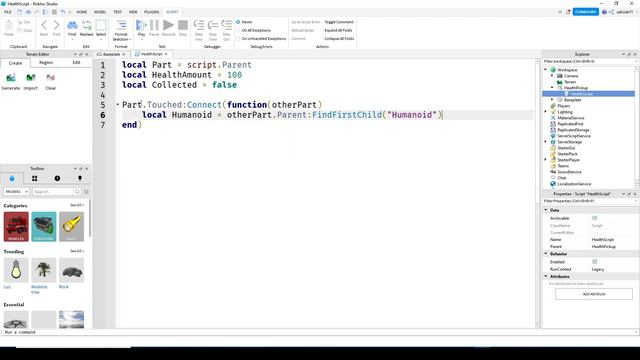This screenshot has width=640, height=360.
Task: Click the Toolbox search input field
Action: (x=53, y=191)
